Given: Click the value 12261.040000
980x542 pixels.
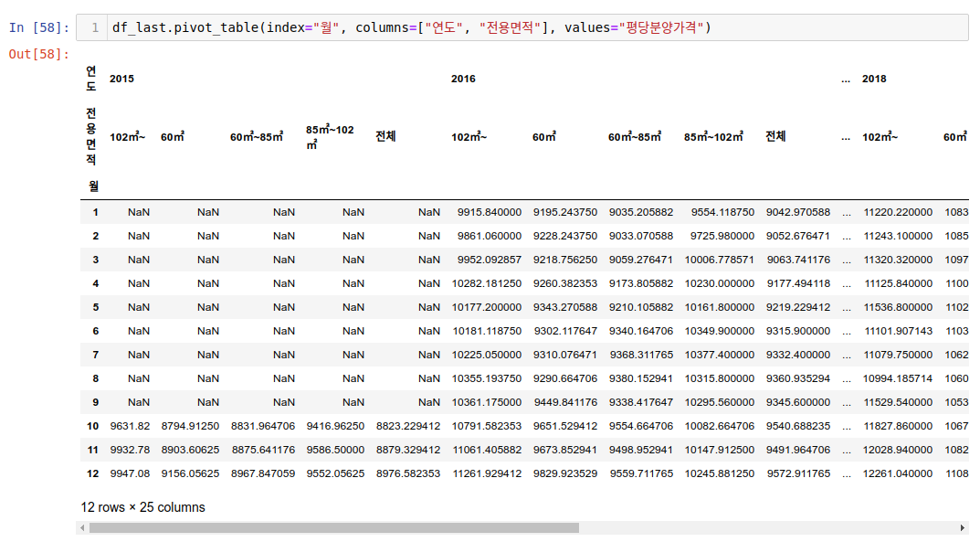Looking at the screenshot, I should click(x=898, y=473).
